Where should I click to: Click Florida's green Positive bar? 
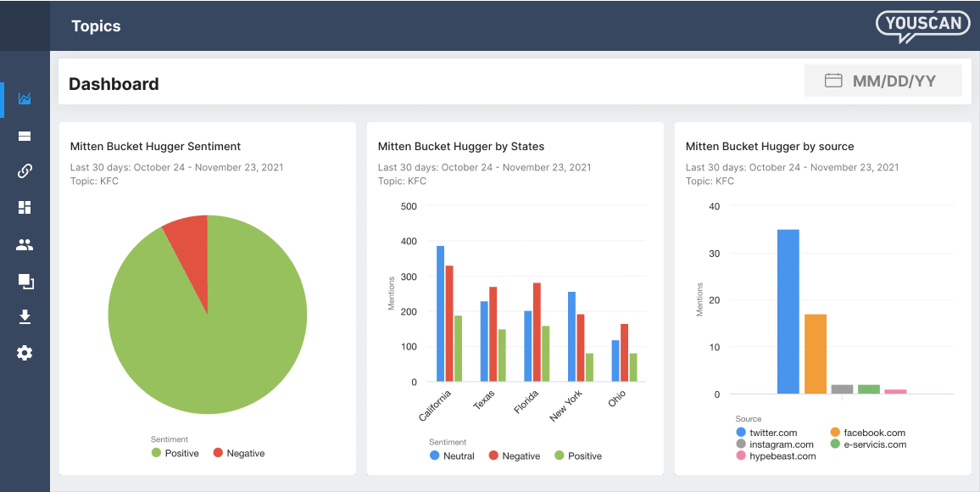546,354
